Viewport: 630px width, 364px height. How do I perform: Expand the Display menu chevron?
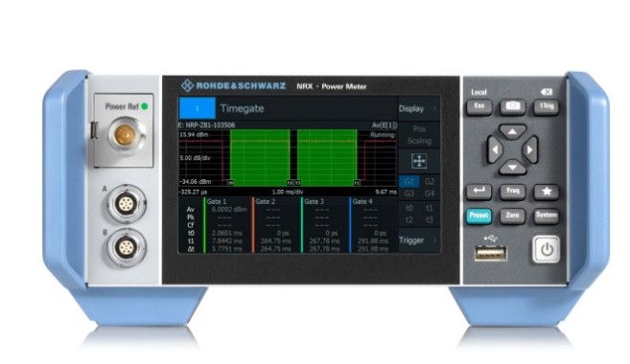point(434,108)
